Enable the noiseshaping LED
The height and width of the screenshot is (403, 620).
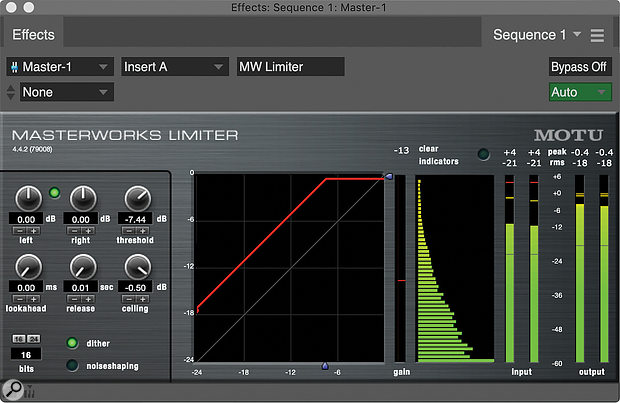click(72, 365)
